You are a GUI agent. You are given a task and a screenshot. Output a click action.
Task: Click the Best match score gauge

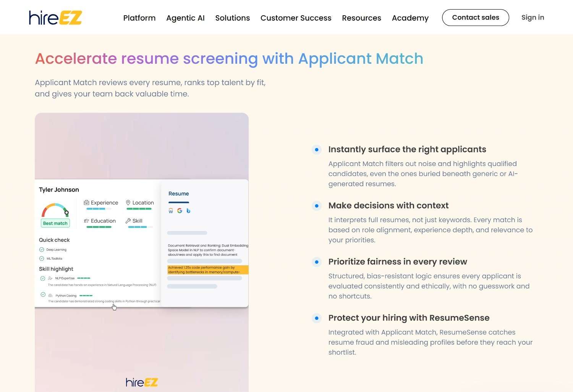(55, 211)
